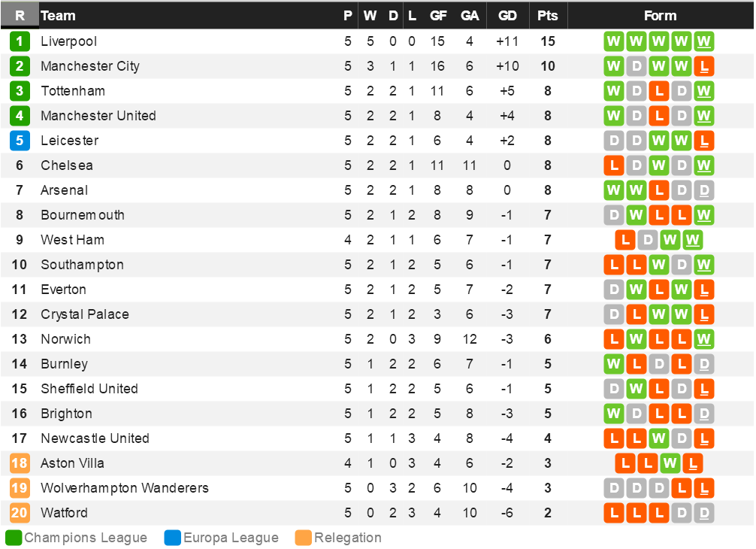Click Wolverhampton Wanderers' first D form icon
This screenshot has width=756, height=549.
(614, 488)
